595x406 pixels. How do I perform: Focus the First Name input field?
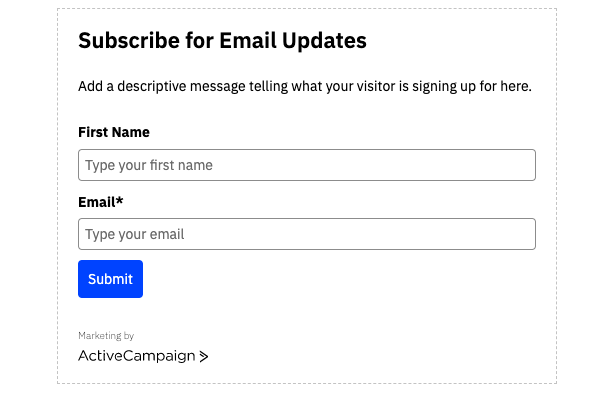coord(307,165)
